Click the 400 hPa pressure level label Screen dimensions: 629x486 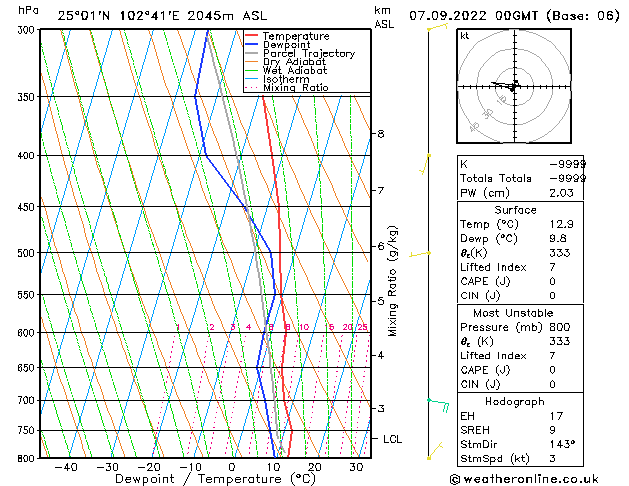[28, 156]
